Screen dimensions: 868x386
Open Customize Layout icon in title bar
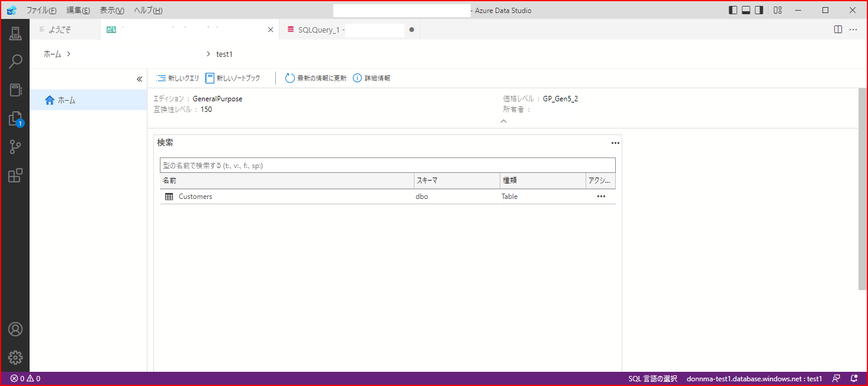pos(778,10)
